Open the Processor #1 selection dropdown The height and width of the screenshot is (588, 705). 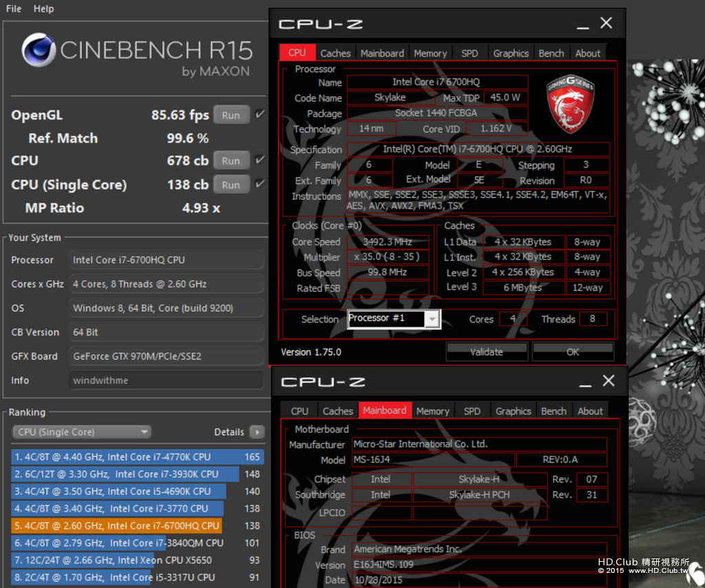[394, 319]
